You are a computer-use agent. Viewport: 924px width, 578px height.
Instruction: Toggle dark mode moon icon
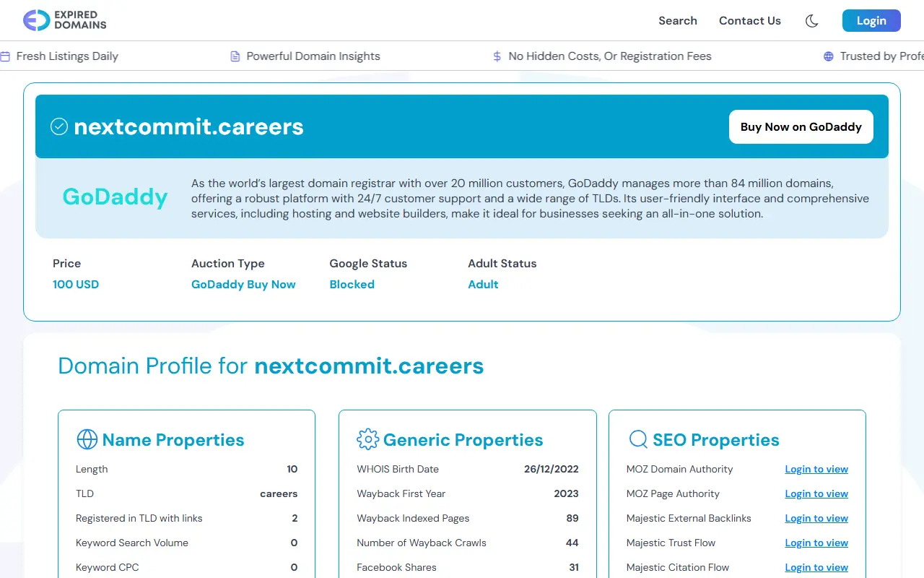(811, 21)
